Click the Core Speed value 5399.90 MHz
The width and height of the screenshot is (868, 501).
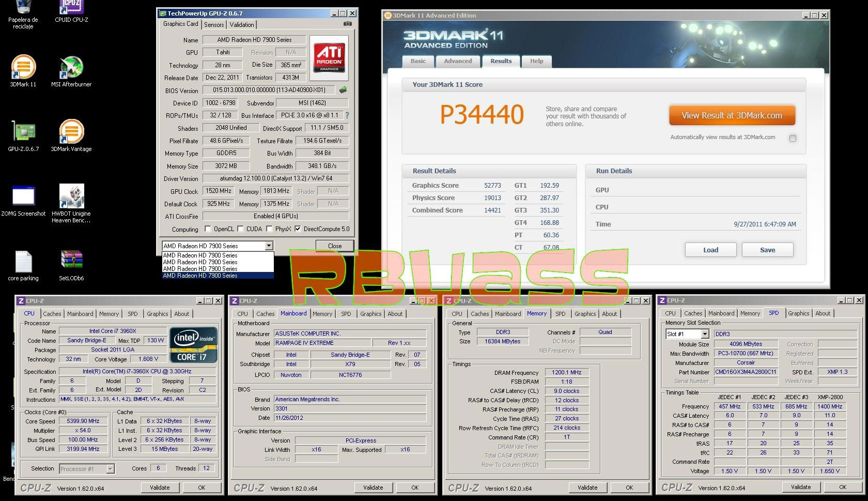tap(83, 421)
